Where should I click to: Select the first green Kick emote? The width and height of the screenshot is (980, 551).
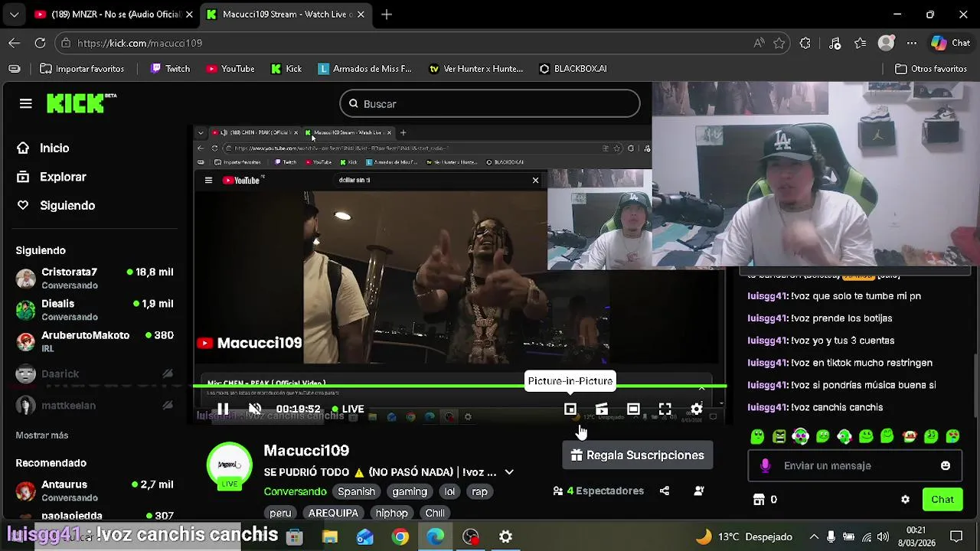(x=757, y=436)
